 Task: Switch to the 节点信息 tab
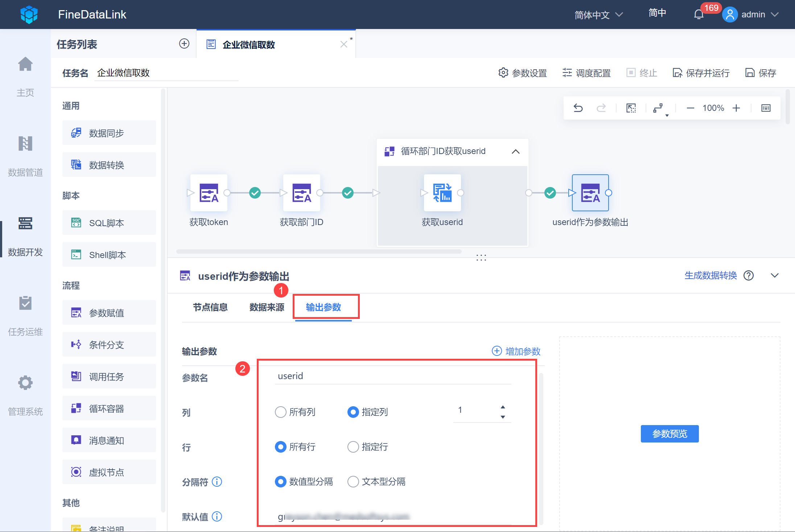pyautogui.click(x=210, y=307)
